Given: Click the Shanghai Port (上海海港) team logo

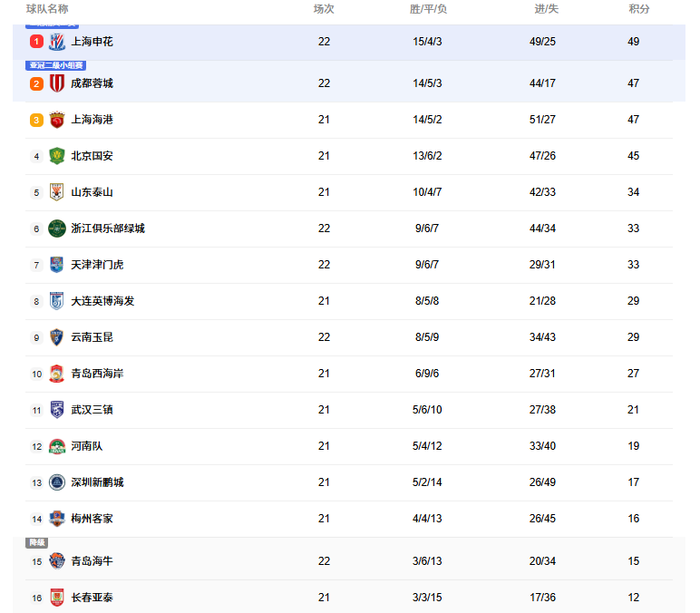Looking at the screenshot, I should [57, 120].
